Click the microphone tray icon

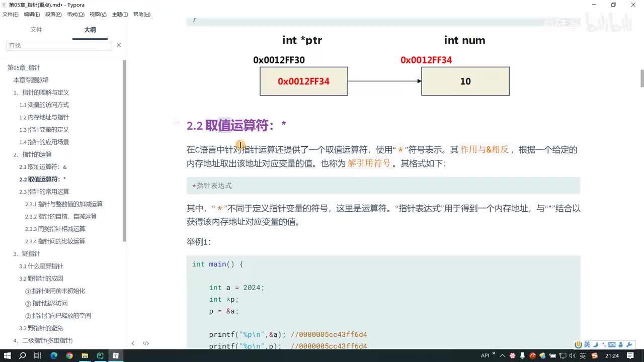[522, 355]
